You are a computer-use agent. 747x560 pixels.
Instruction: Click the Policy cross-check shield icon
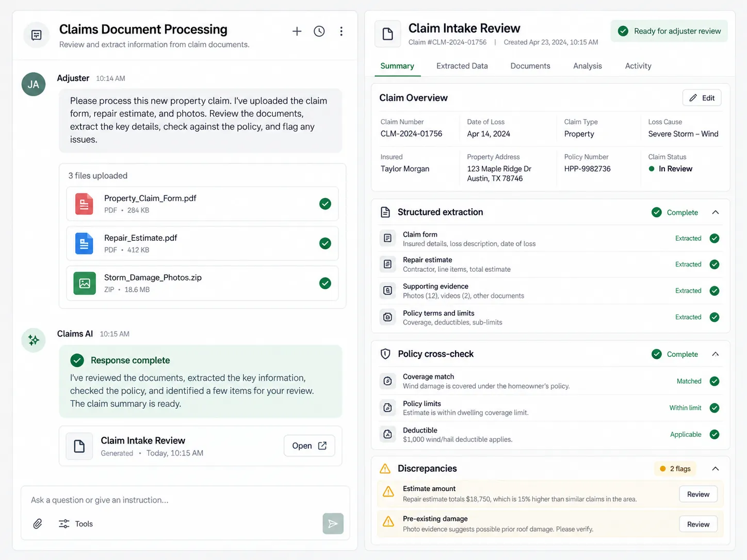pos(385,354)
